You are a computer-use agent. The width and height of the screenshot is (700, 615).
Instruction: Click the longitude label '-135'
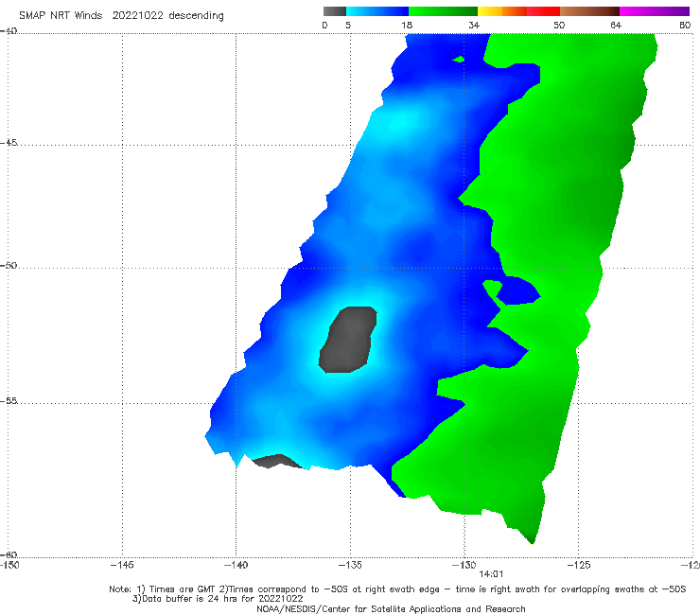350,565
